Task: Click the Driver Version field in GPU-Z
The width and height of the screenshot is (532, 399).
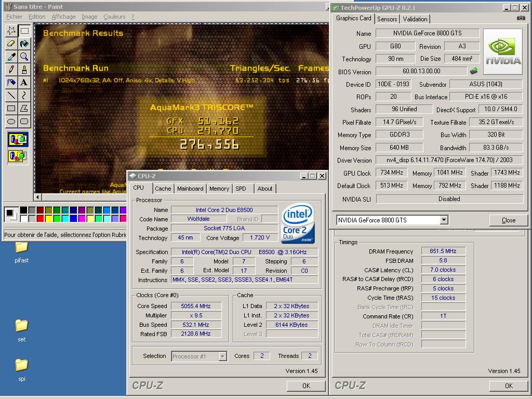Action: point(449,160)
